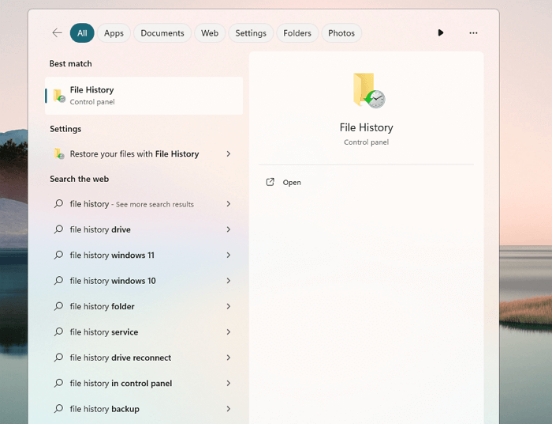Search web for file history more results
Image resolution: width=553 pixels, height=425 pixels.
click(144, 204)
